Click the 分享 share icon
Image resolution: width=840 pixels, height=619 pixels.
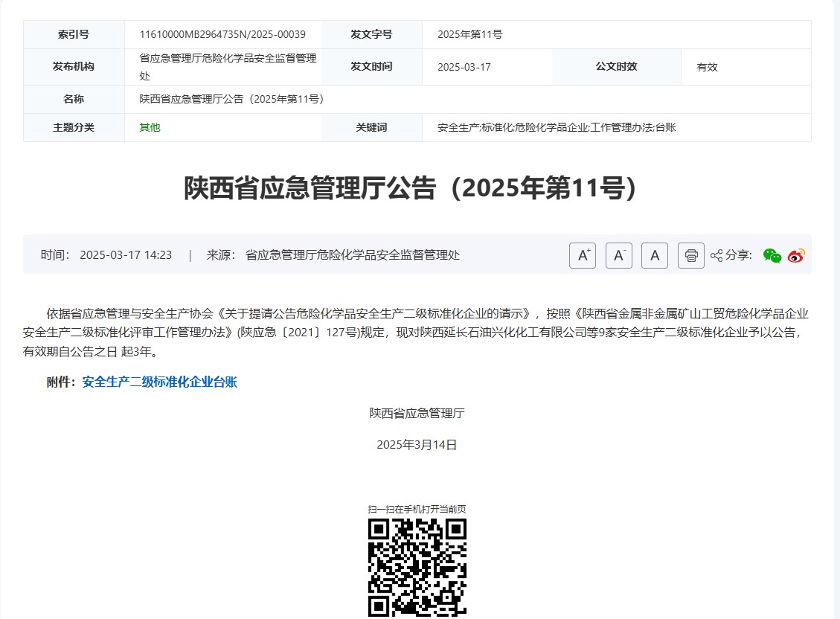[716, 255]
